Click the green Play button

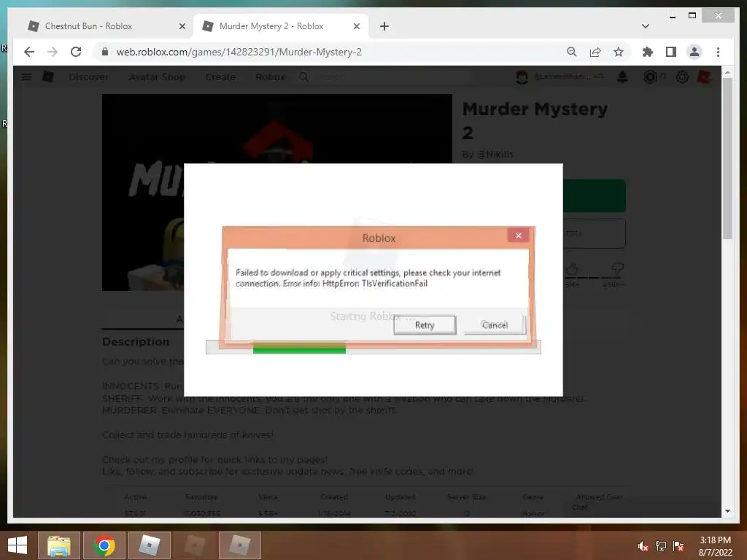point(594,195)
